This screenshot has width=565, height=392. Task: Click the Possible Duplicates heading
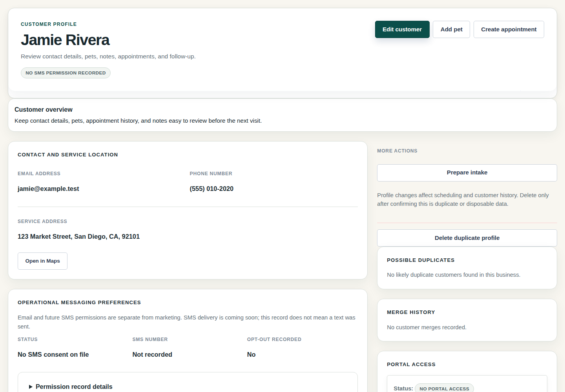click(x=421, y=260)
